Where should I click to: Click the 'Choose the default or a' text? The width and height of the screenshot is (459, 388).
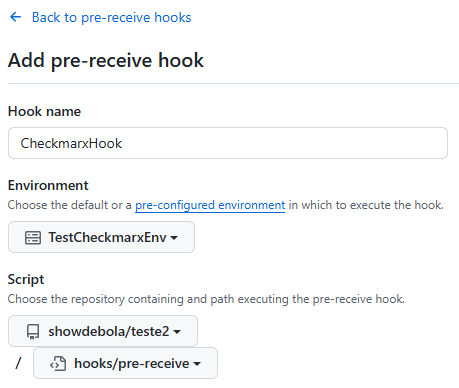70,205
